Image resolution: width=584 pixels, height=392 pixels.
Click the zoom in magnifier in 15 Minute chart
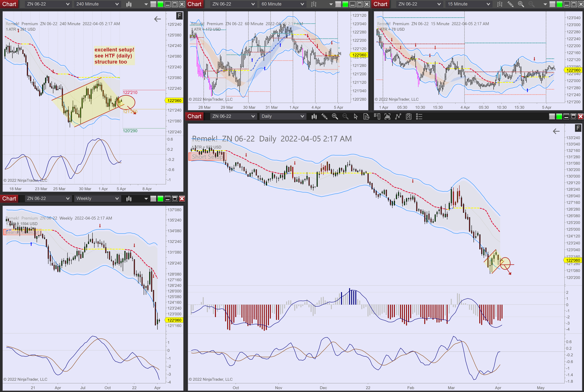coord(521,4)
